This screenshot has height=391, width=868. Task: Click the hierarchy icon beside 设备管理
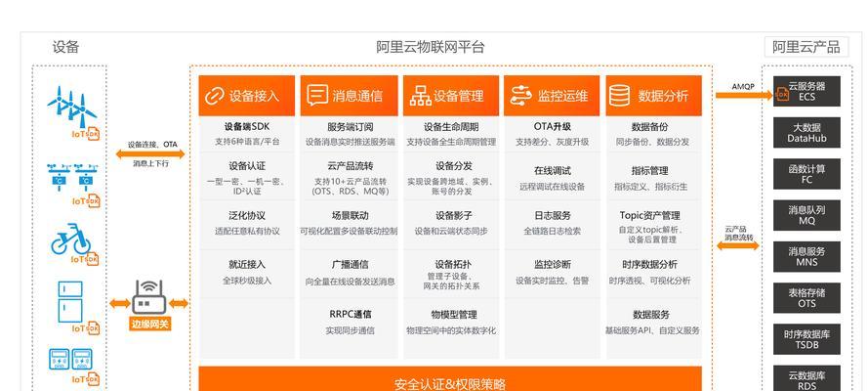[x=421, y=96]
